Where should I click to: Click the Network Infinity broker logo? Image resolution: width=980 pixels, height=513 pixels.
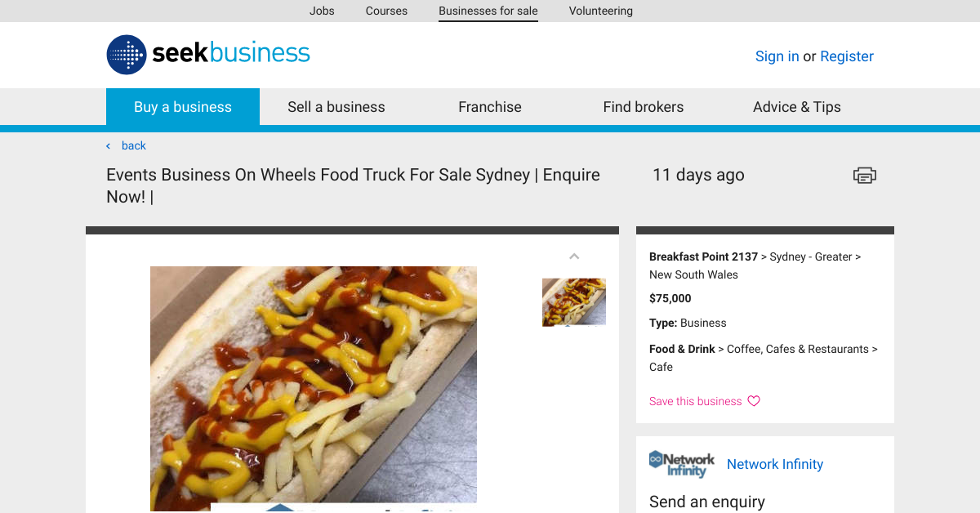681,463
